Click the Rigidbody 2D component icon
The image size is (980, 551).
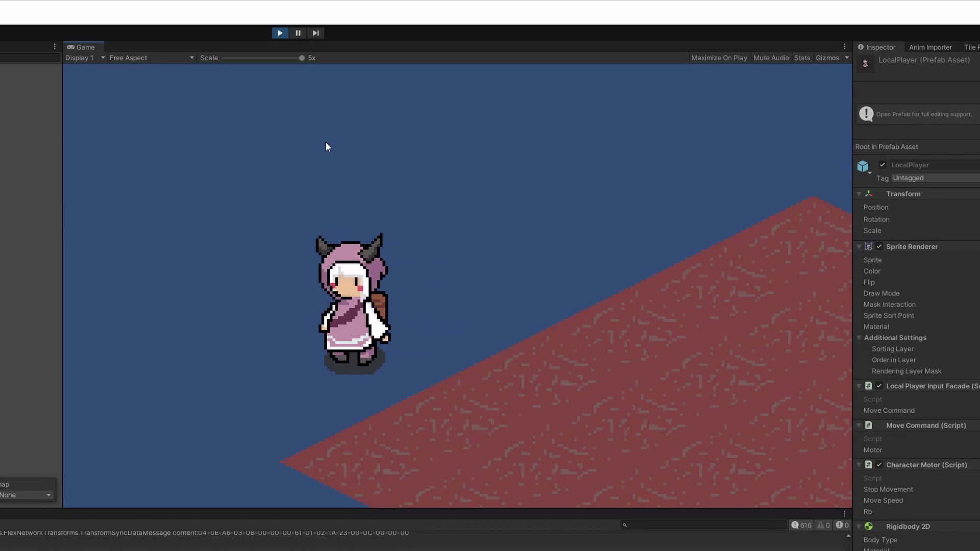pos(869,526)
